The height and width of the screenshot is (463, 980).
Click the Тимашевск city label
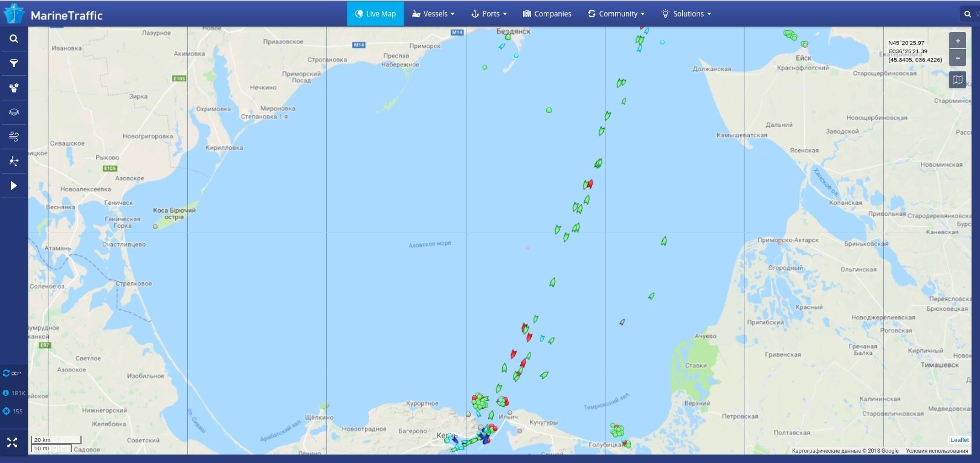940,365
